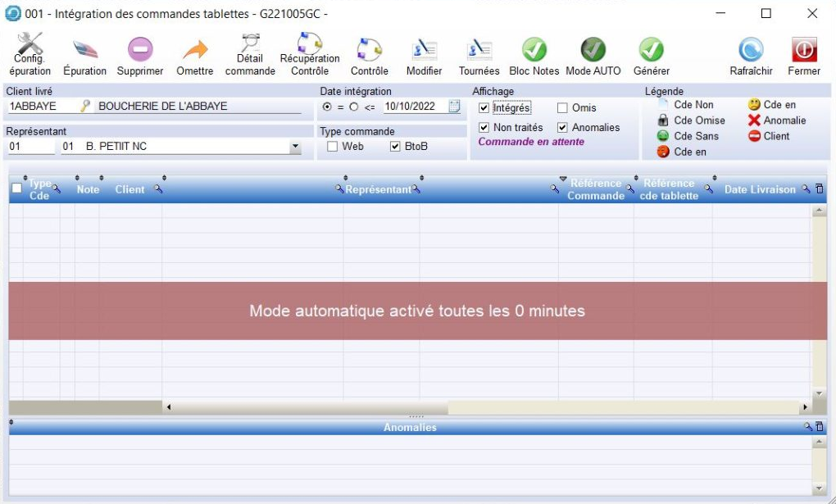
Task: Enable the Omis display checkbox
Action: pyautogui.click(x=563, y=108)
